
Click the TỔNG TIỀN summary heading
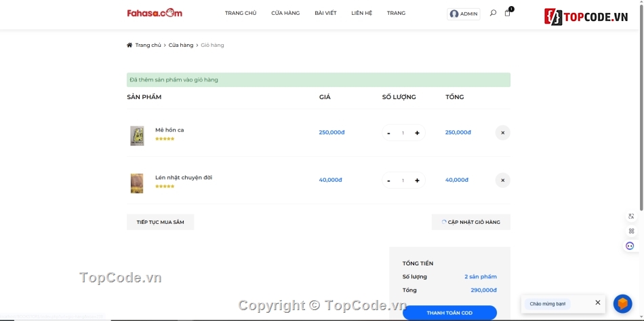[x=418, y=263]
